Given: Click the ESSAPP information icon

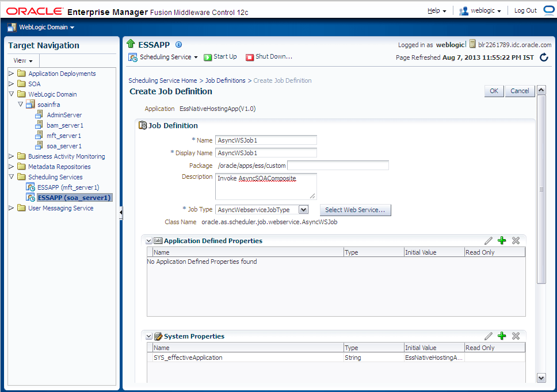Looking at the screenshot, I should [x=179, y=45].
